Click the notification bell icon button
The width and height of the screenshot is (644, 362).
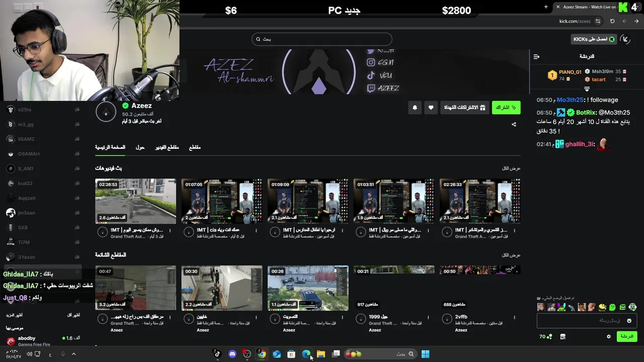point(415,107)
